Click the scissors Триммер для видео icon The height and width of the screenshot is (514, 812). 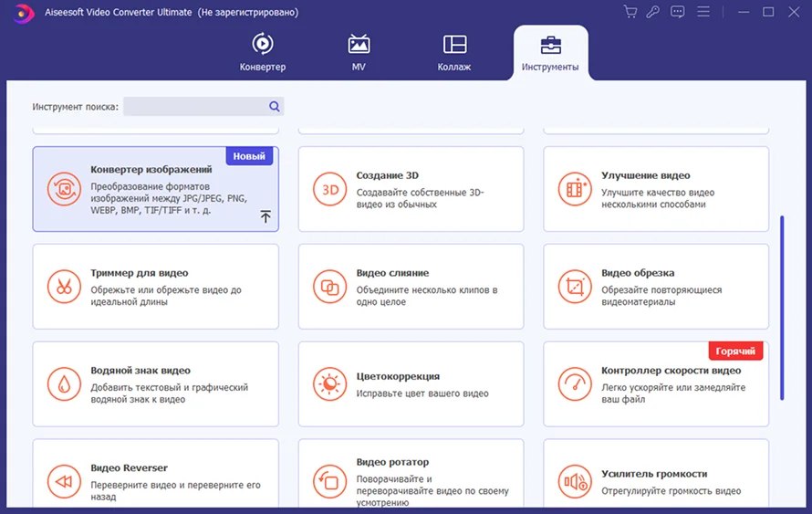pyautogui.click(x=64, y=287)
